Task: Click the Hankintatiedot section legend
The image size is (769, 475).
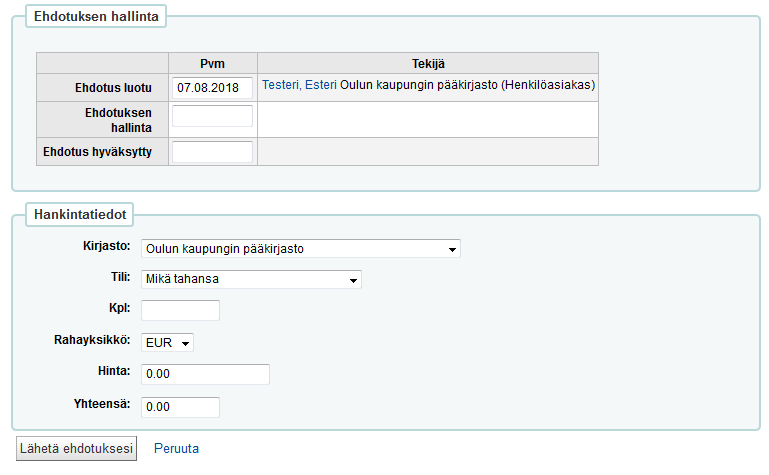Action: point(79,215)
